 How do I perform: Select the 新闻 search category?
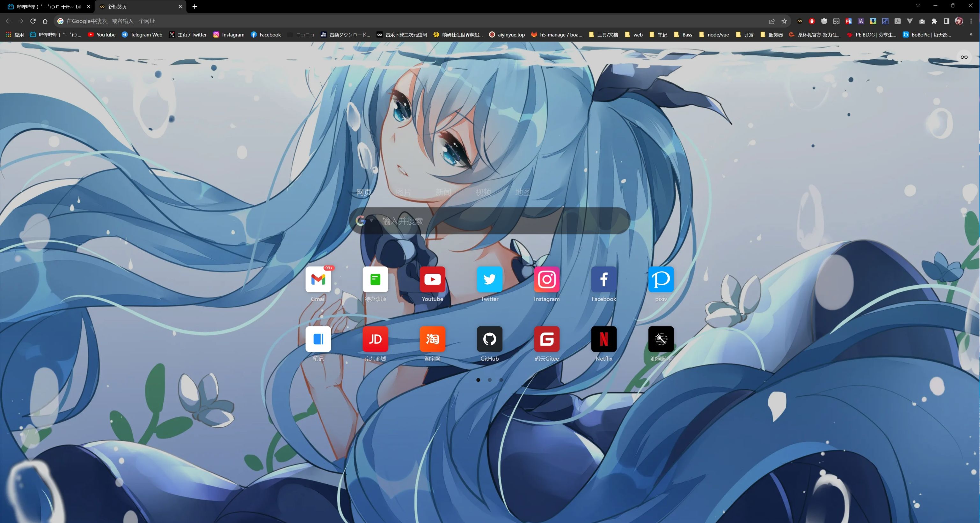443,192
